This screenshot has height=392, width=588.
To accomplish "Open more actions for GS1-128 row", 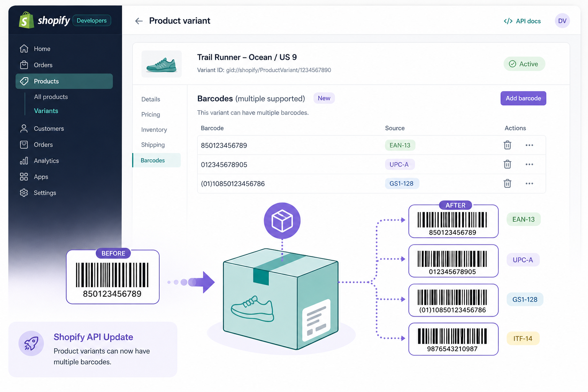I will click(529, 183).
